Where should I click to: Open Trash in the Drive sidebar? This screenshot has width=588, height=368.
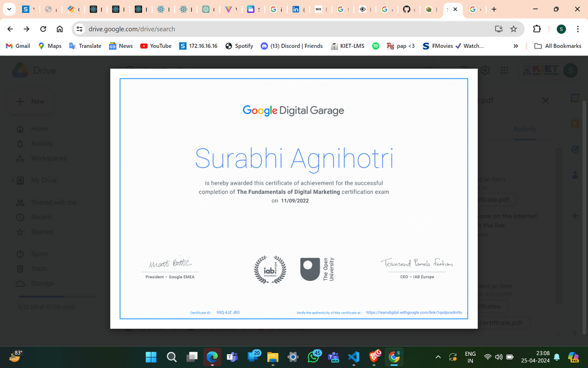tap(31, 269)
